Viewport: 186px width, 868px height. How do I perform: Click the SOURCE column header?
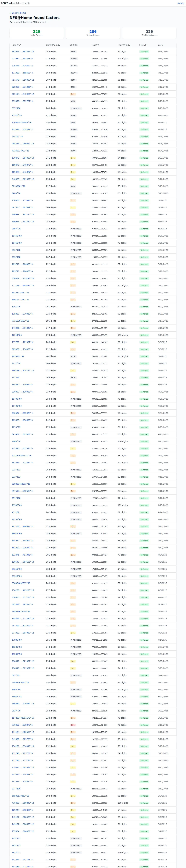coord(74,45)
